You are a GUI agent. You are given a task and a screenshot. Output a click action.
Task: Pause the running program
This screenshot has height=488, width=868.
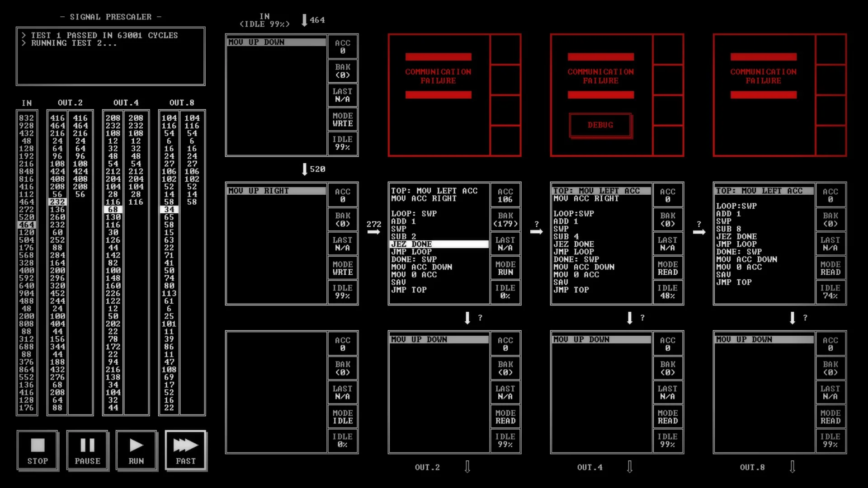(x=87, y=450)
